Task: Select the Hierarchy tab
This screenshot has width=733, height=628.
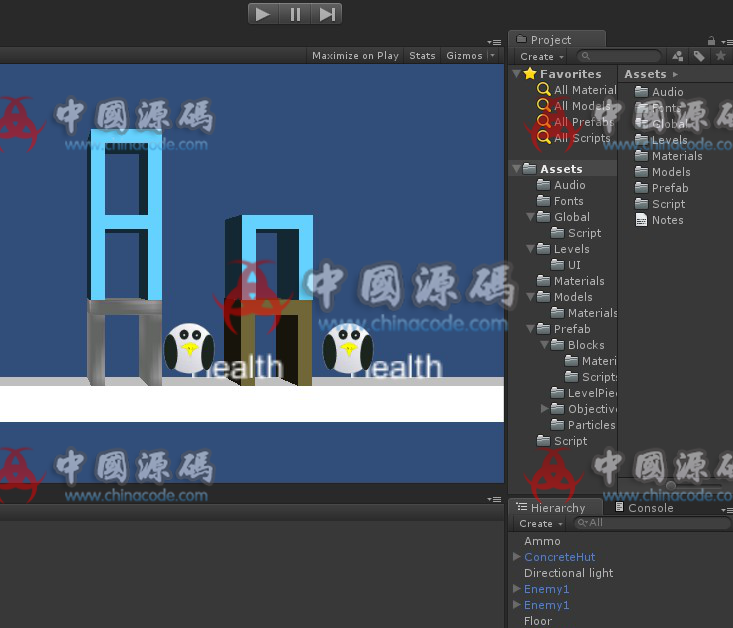Action: click(x=557, y=508)
